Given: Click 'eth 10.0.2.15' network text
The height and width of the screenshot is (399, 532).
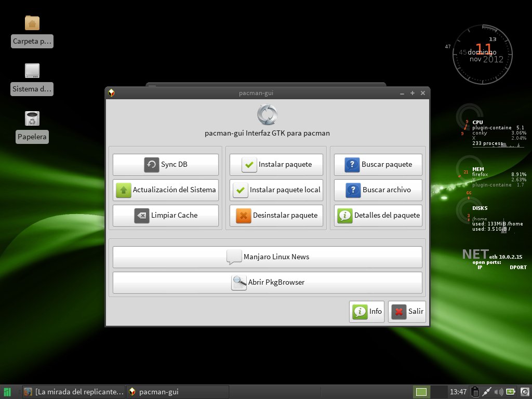Looking at the screenshot, I should pos(506,257).
